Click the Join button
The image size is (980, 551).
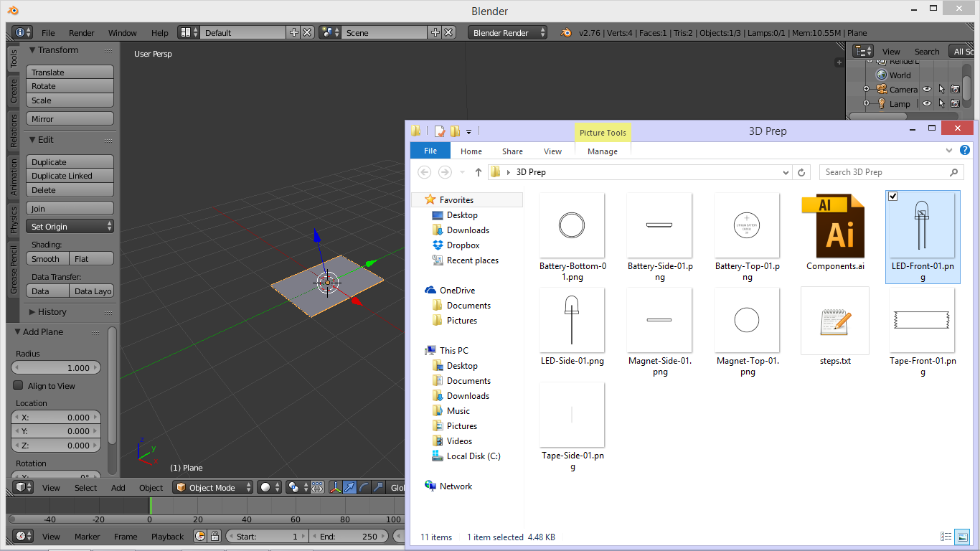[x=70, y=208]
